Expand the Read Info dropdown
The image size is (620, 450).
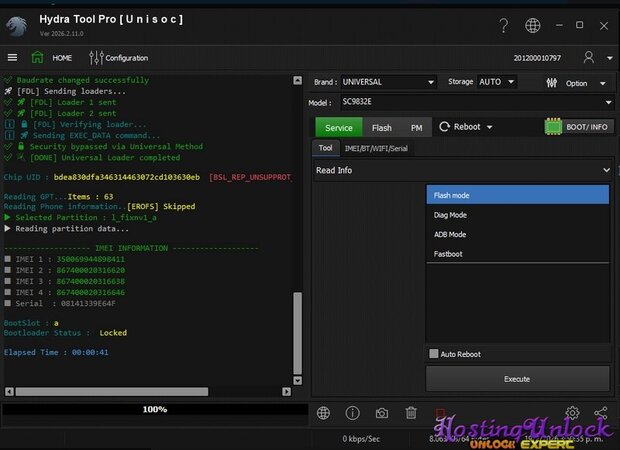pyautogui.click(x=462, y=171)
